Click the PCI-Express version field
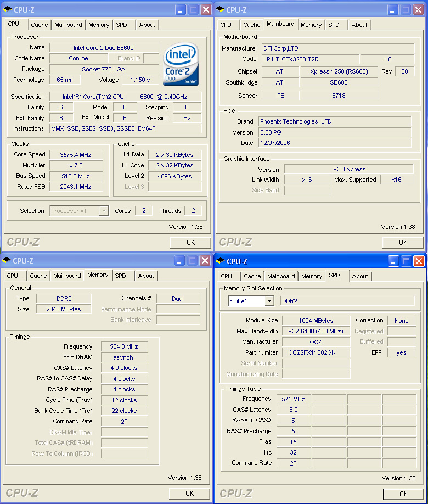Image resolution: width=428 pixels, height=504 pixels. click(x=349, y=169)
